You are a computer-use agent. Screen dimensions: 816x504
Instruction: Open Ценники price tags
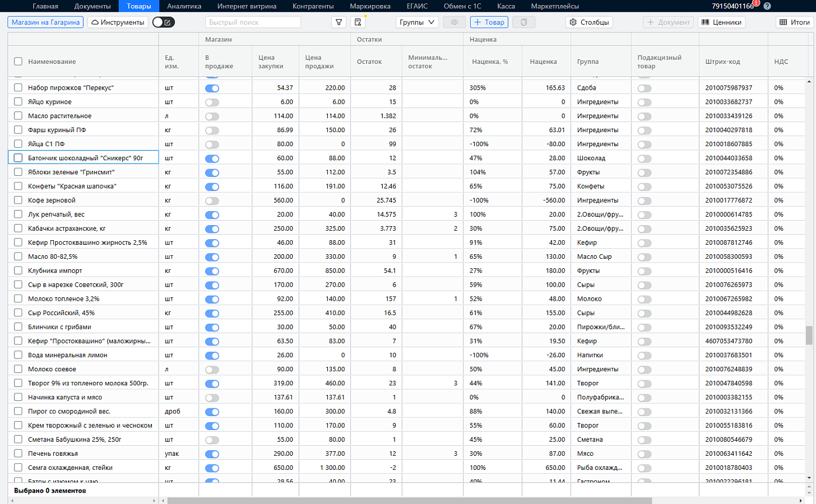coord(722,22)
